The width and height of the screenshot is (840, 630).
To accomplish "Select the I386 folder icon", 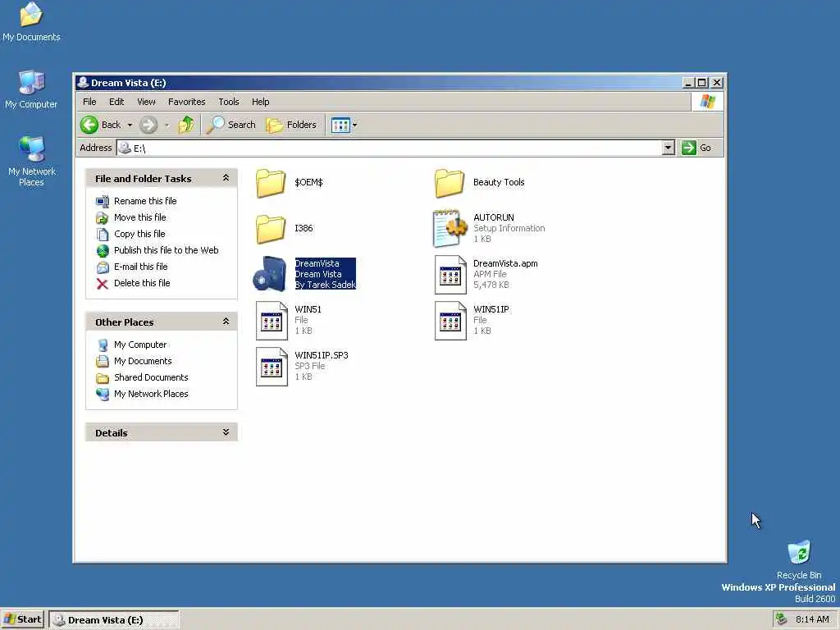I will 271,229.
